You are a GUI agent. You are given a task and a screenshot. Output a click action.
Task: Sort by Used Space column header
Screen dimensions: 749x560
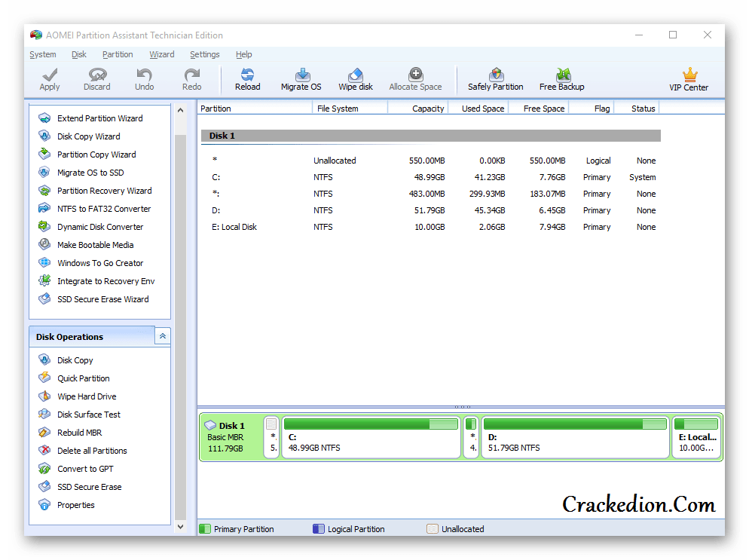478,109
